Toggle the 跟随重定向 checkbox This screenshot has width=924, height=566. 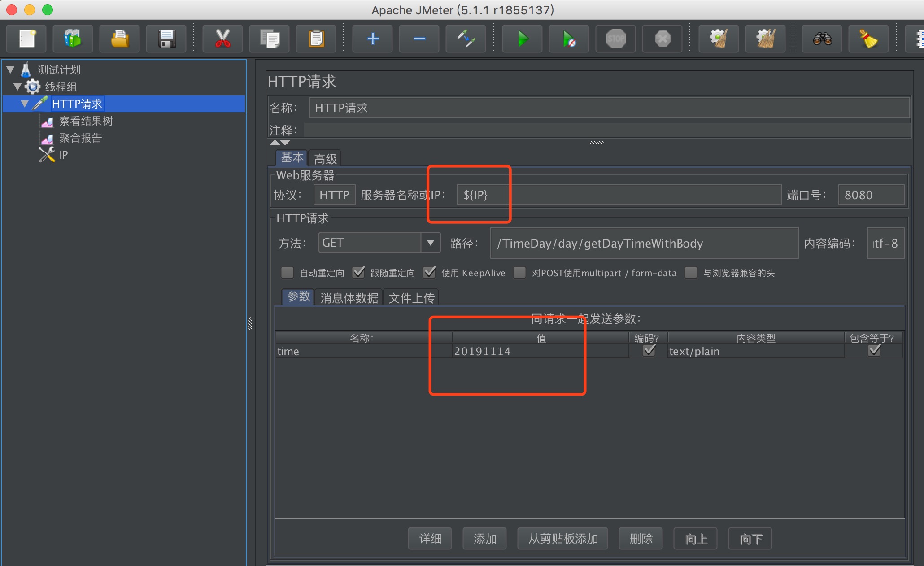[x=358, y=273]
